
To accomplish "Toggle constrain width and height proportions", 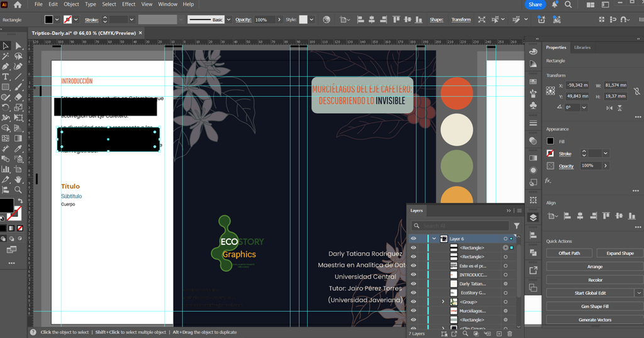I will pos(636,91).
